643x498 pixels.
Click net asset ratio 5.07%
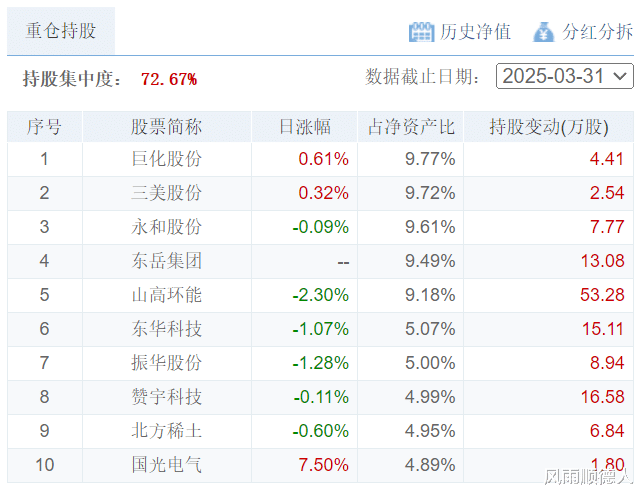pyautogui.click(x=430, y=329)
